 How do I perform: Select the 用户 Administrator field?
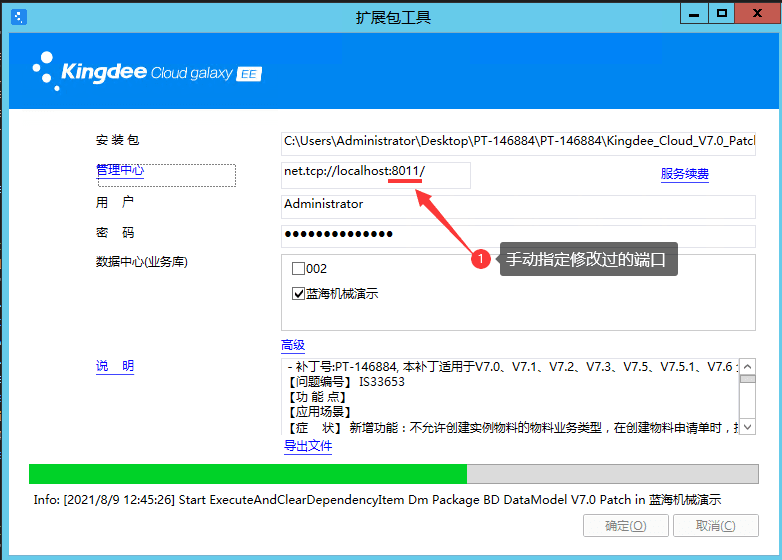518,205
